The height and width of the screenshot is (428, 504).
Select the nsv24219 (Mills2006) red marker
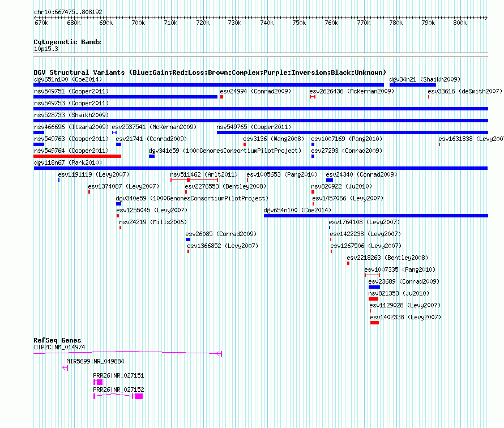click(x=120, y=228)
